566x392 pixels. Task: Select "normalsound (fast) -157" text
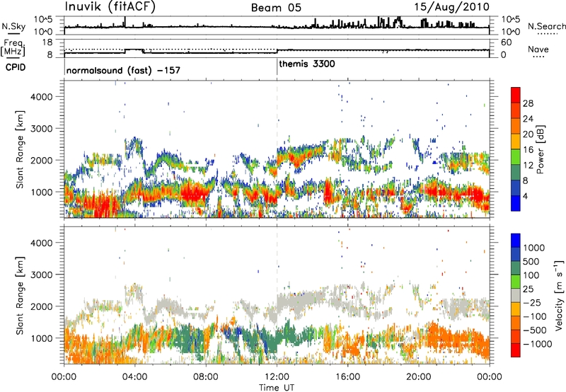(123, 70)
